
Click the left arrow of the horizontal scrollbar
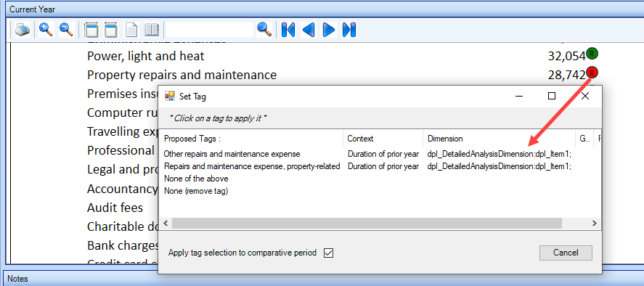coord(166,223)
